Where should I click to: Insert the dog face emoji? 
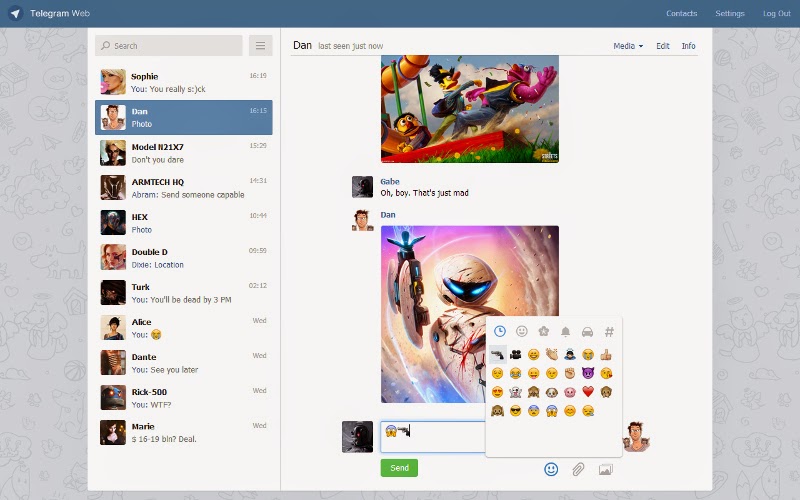552,392
